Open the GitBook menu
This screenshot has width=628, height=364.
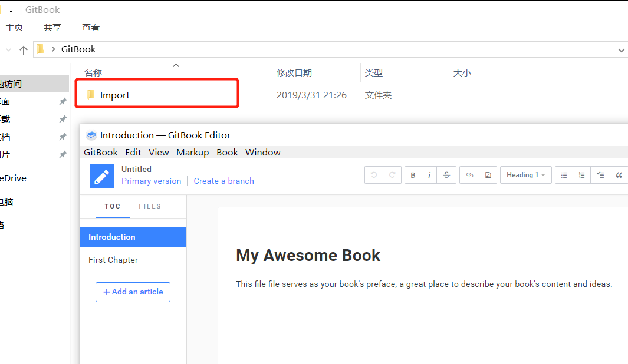(x=100, y=153)
